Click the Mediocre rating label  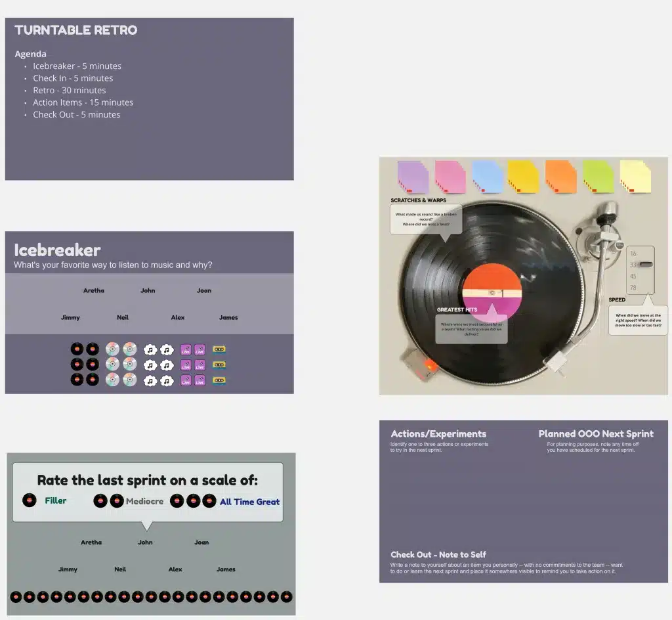pos(144,501)
